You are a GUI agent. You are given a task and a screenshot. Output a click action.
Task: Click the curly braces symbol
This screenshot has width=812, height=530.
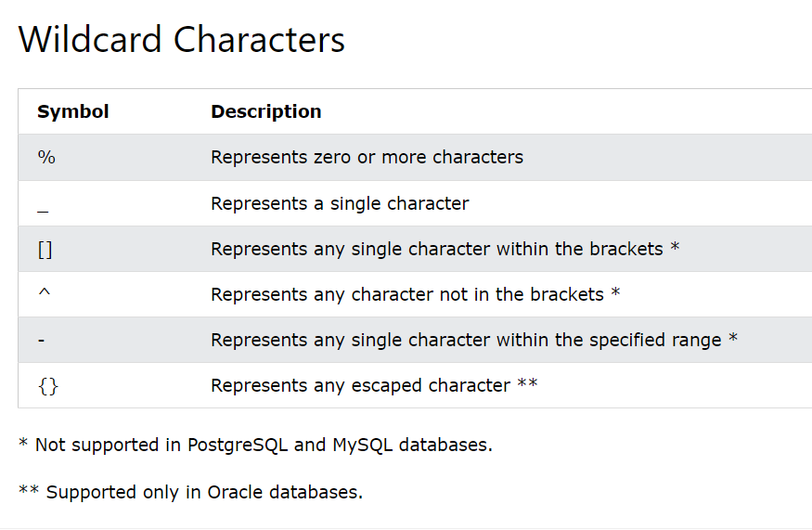pyautogui.click(x=48, y=385)
